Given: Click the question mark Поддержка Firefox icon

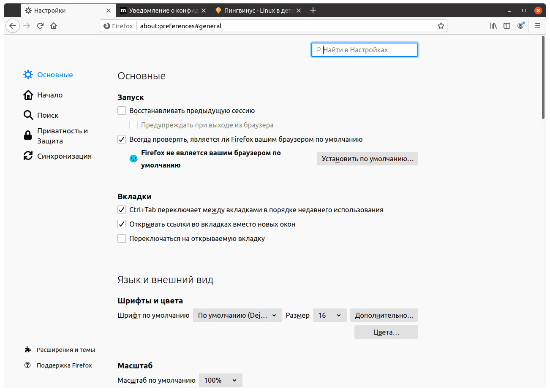Looking at the screenshot, I should click(27, 365).
